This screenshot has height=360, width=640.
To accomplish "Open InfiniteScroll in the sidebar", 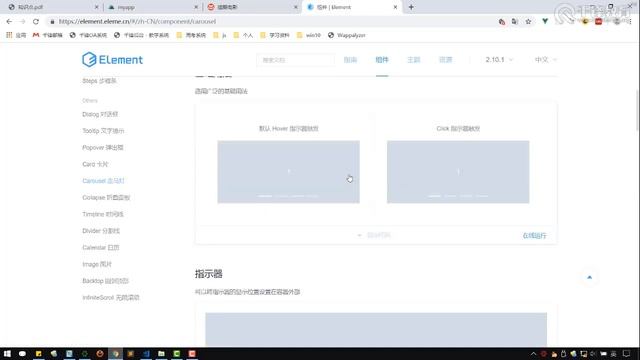I will 111,298.
